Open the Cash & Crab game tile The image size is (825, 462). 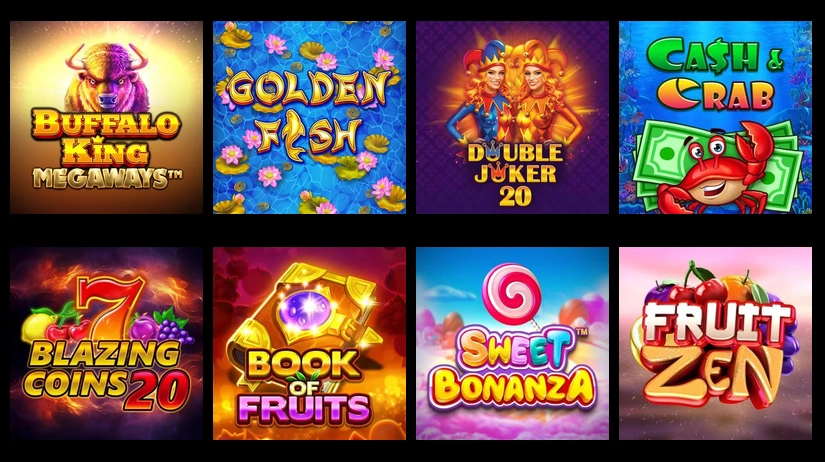coord(716,117)
